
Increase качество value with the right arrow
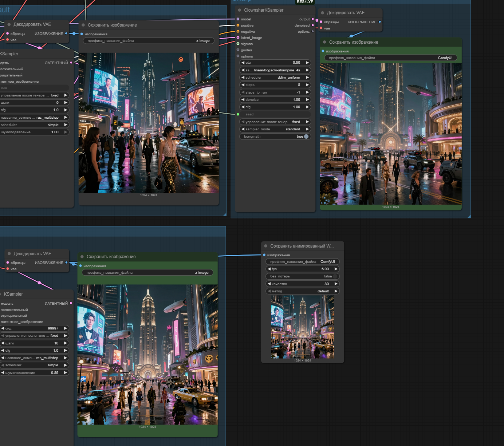pyautogui.click(x=336, y=284)
